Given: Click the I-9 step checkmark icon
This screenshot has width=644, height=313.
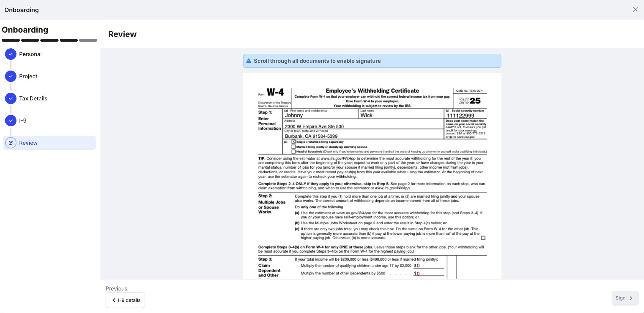Looking at the screenshot, I should [11, 121].
